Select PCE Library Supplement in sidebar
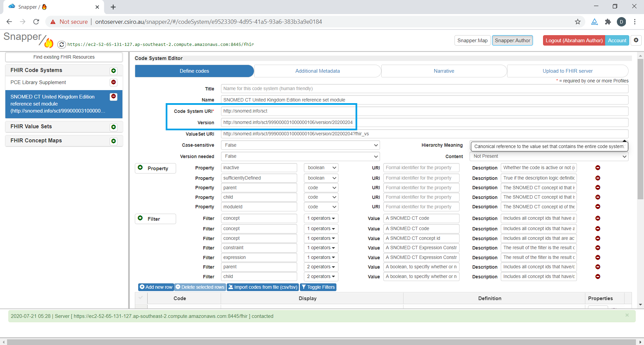Viewport: 644px width, 345px height. pyautogui.click(x=38, y=82)
